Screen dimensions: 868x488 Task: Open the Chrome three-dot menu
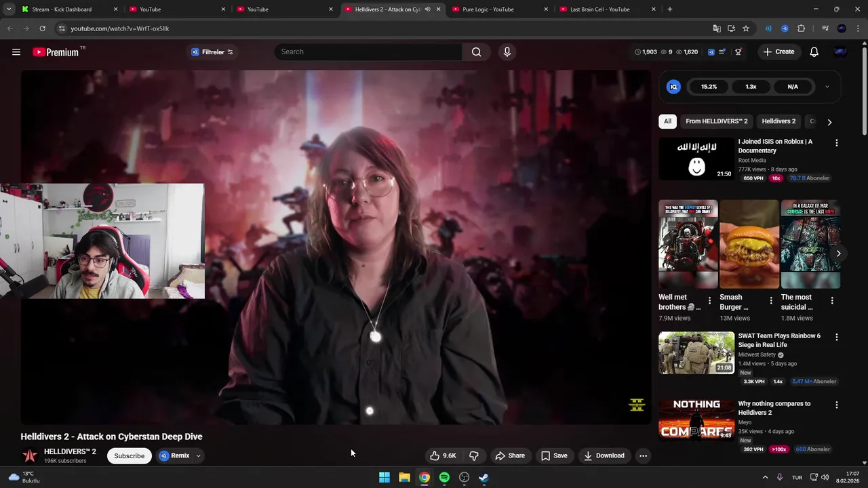pyautogui.click(x=857, y=28)
